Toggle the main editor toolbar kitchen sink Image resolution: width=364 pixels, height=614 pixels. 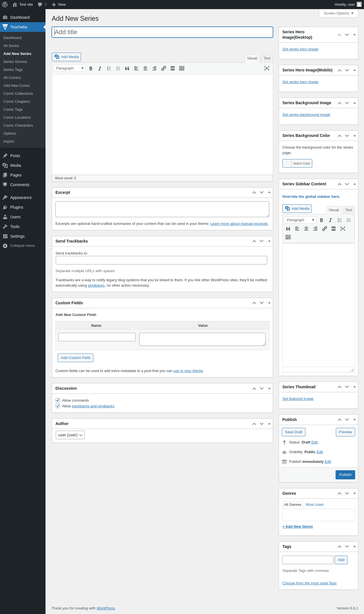pyautogui.click(x=182, y=68)
